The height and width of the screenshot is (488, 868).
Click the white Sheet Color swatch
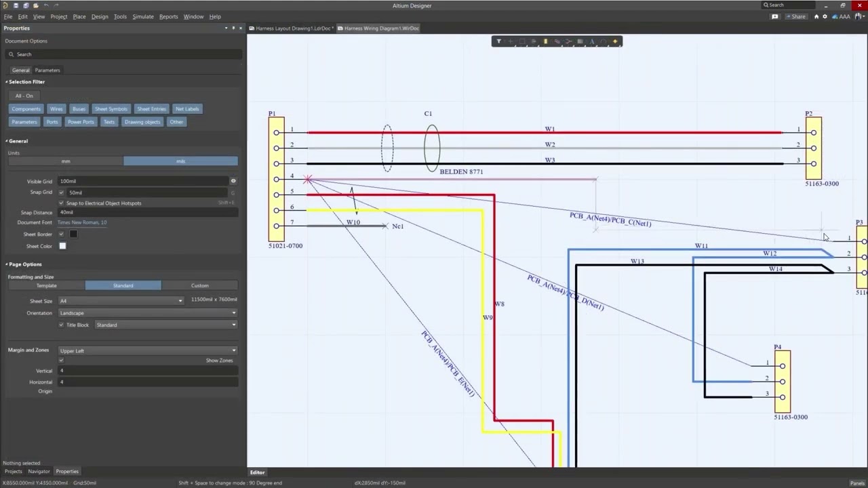(x=62, y=246)
